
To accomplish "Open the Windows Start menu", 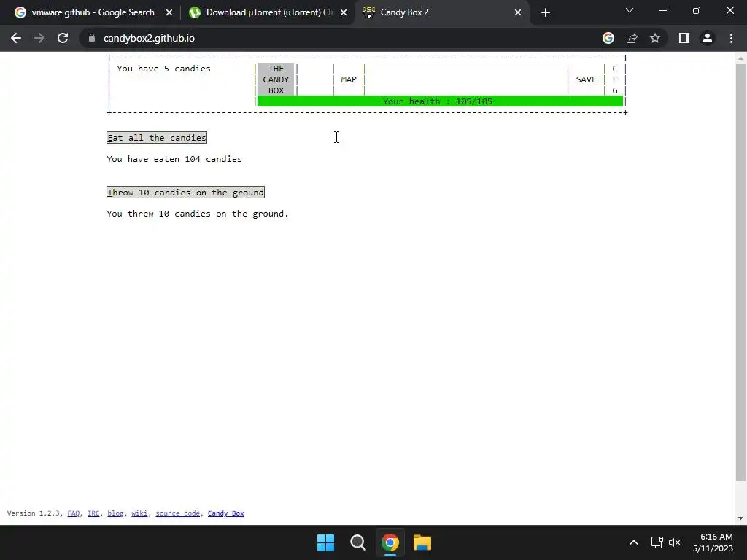I will [326, 542].
